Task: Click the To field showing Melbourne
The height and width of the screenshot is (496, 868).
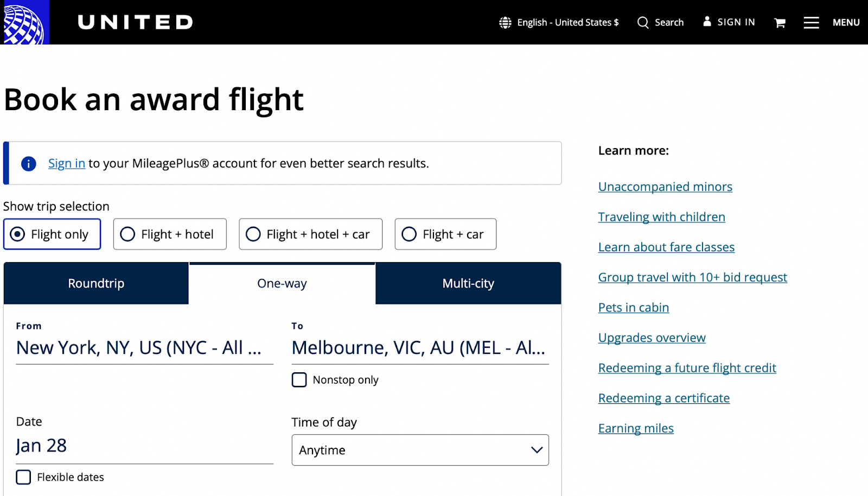Action: 420,348
